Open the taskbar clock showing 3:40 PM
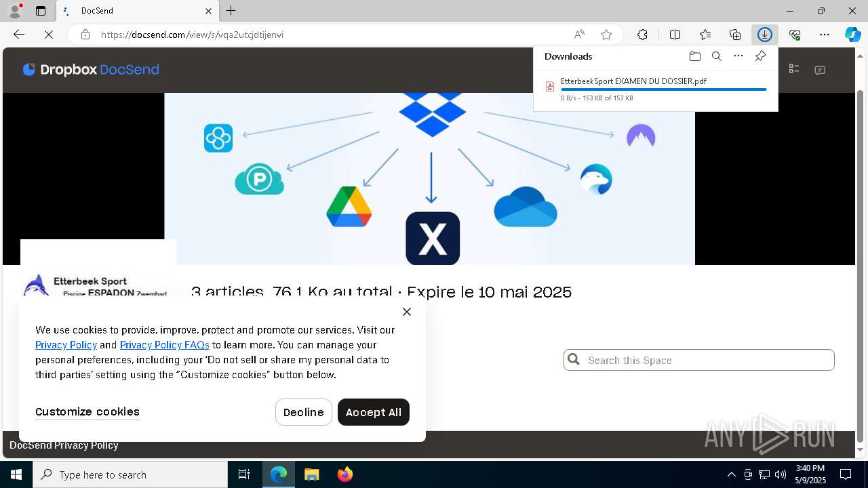 point(810,474)
